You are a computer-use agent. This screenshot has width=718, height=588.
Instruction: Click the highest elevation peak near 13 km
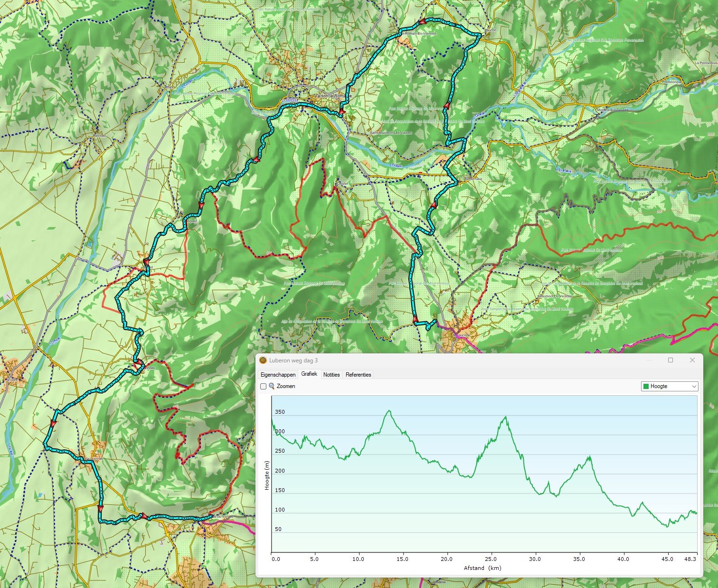[389, 411]
